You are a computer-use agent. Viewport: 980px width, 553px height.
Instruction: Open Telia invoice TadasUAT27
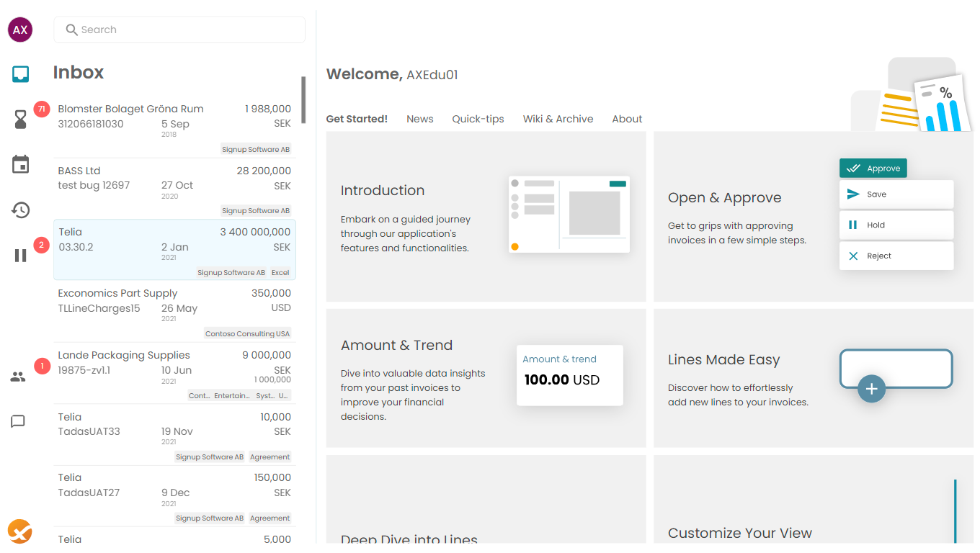[174, 496]
